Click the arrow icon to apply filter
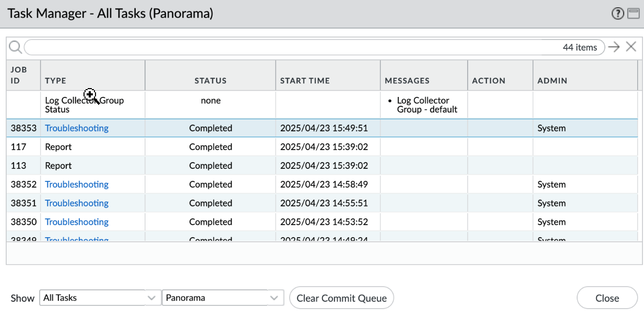Screen dimensions: 644x319 point(614,47)
